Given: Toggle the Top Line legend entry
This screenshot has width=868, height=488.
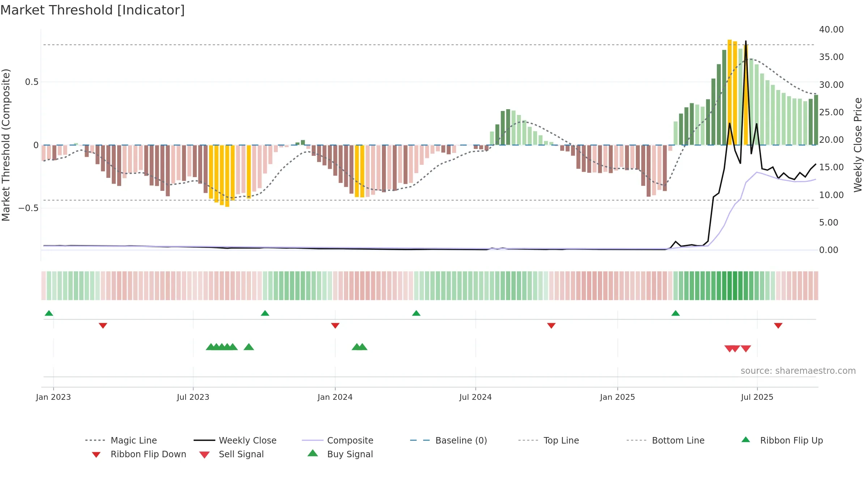Looking at the screenshot, I should tap(548, 440).
